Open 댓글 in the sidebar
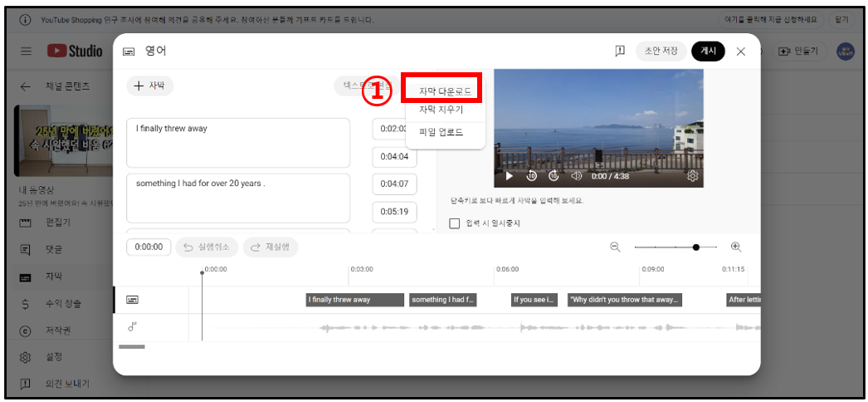 (54, 250)
